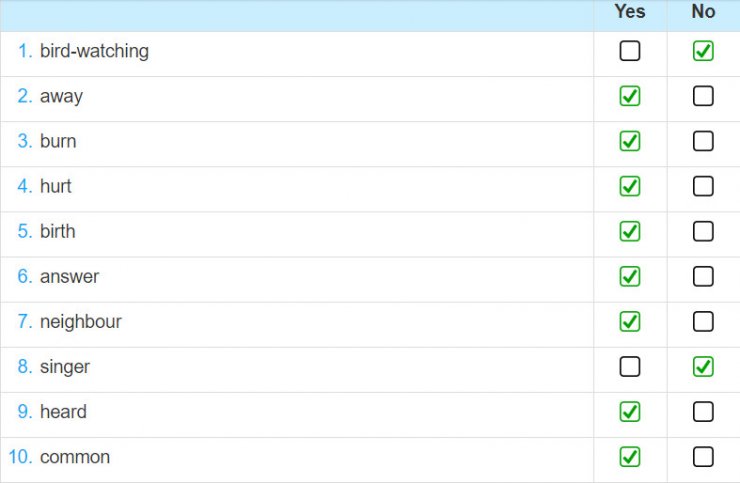Select No for the word hurt
Screen dimensions: 740x483
coord(703,186)
